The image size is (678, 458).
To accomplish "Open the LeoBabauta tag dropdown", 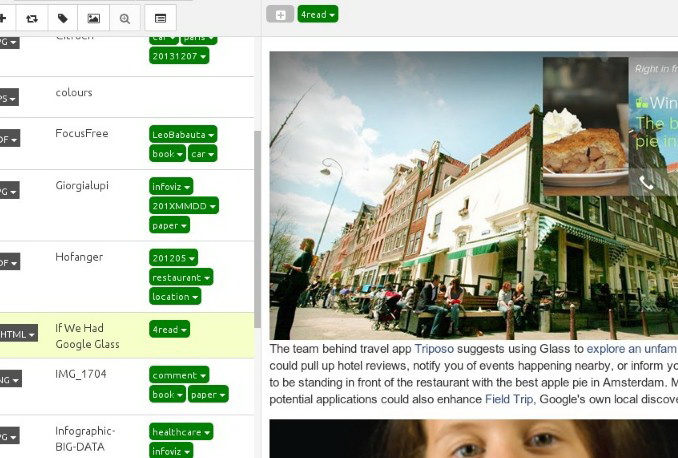I will (183, 135).
